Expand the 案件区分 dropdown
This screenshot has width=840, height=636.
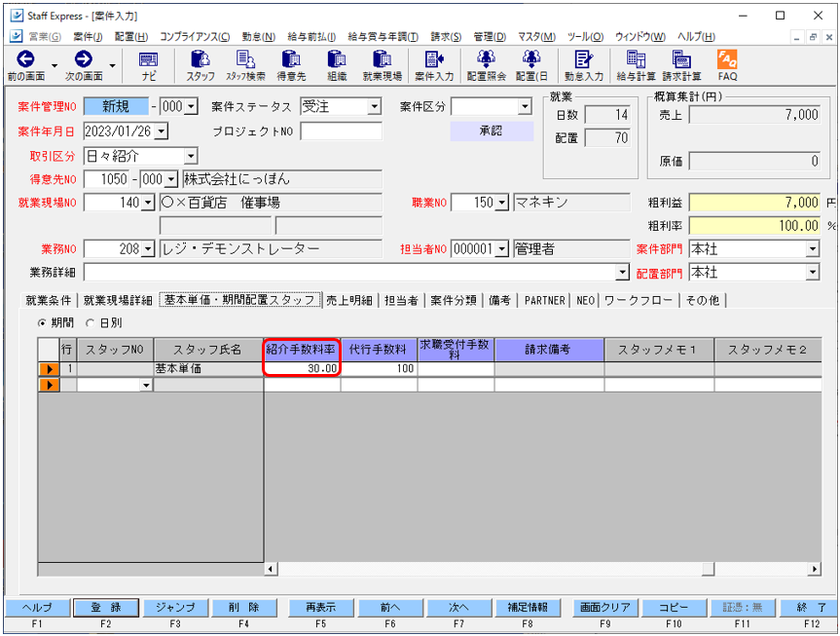[x=525, y=107]
